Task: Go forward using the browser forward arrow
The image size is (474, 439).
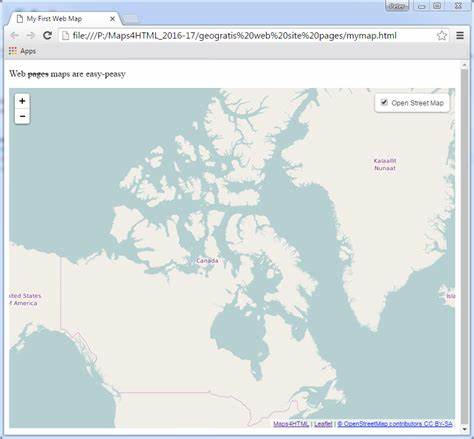Action: click(31, 35)
